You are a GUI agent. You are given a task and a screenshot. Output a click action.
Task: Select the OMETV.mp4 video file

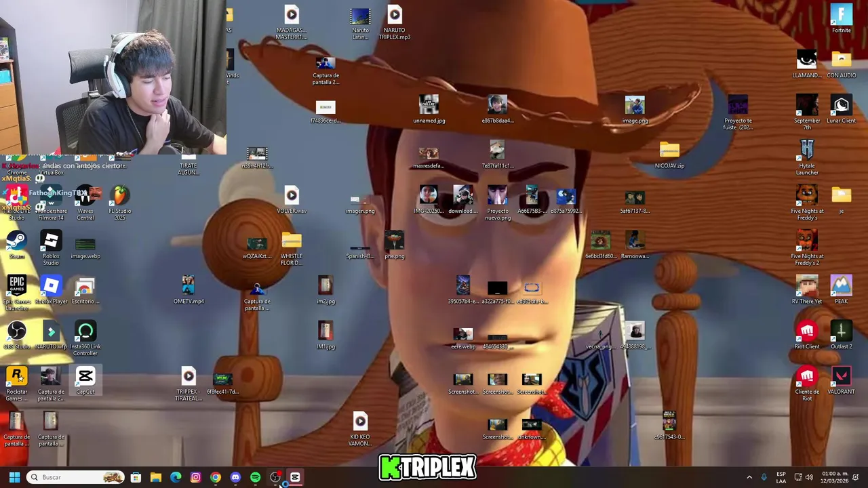tap(189, 290)
